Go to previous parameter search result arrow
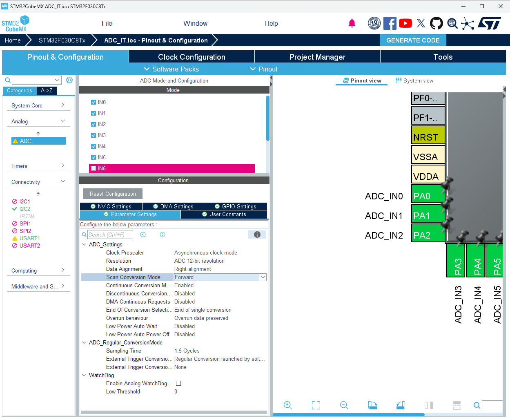Viewport: 510px width, 420px height. click(143, 235)
